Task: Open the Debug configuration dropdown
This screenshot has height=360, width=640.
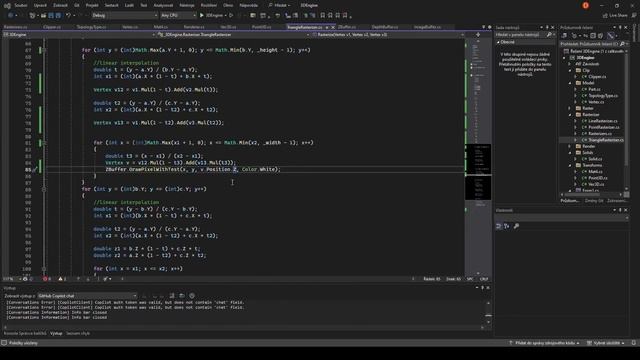Action: point(124,16)
